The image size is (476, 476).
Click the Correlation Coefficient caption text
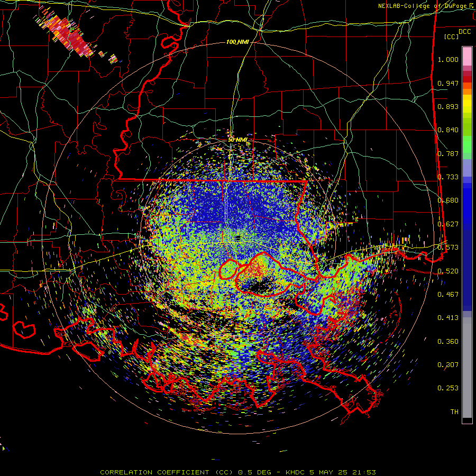(237, 472)
